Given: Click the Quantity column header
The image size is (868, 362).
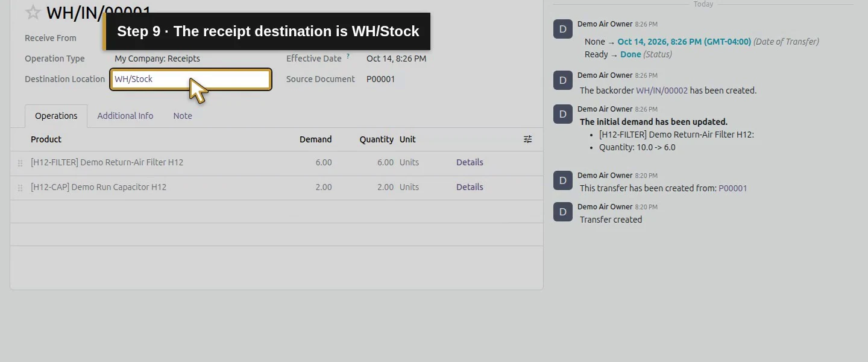Looking at the screenshot, I should click(x=377, y=139).
